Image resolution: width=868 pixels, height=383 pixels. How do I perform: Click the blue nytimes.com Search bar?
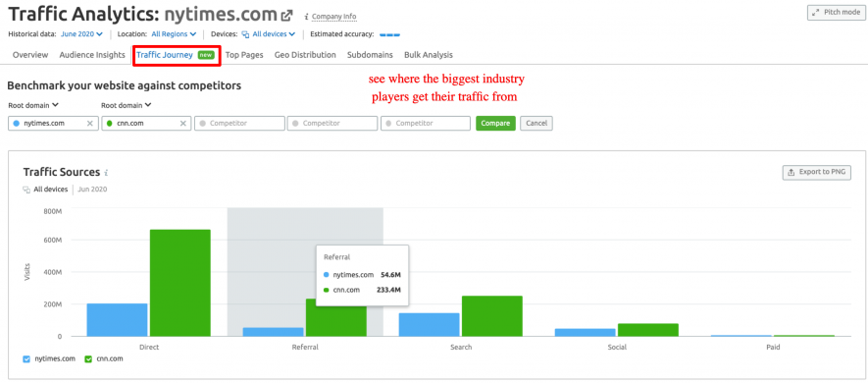(429, 324)
